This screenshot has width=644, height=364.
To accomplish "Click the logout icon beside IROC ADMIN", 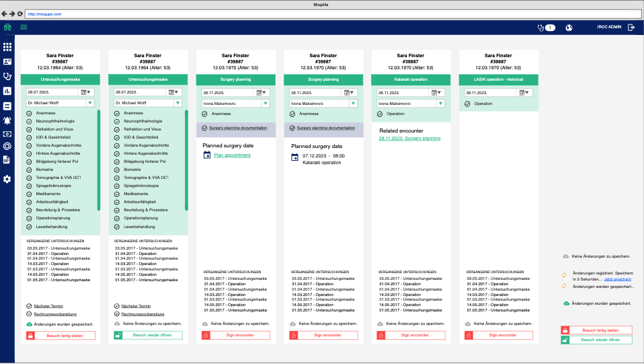I will pyautogui.click(x=631, y=28).
